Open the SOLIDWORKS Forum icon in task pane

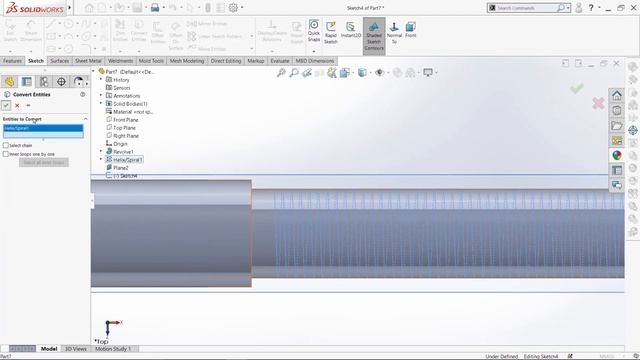point(617,185)
